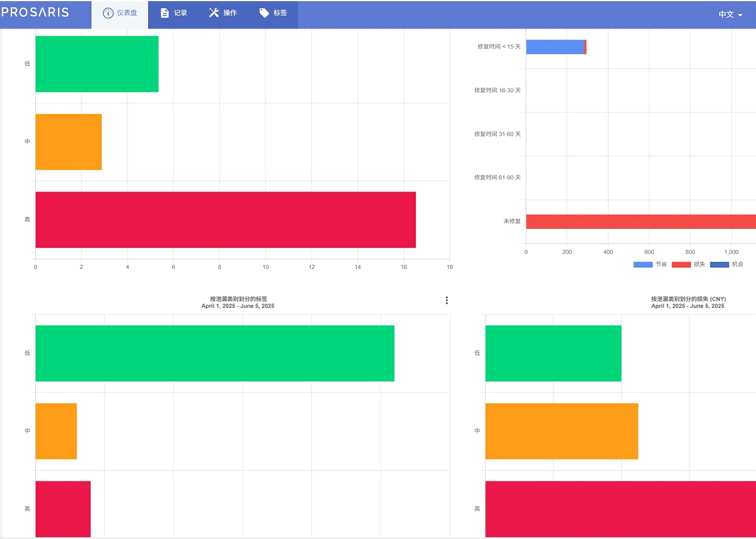Viewport: 756px width, 539px height.
Task: Click the operations wrench icon
Action: [x=214, y=13]
